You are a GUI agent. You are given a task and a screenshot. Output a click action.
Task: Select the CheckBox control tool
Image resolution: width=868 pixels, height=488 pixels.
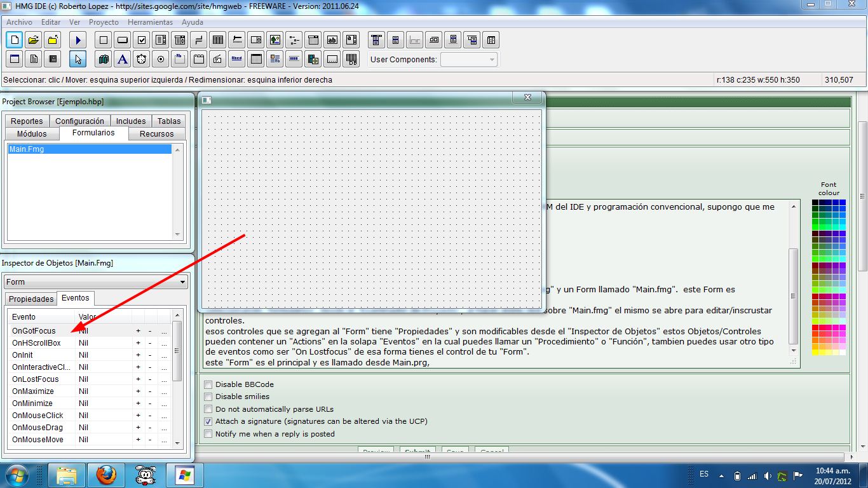coord(142,40)
